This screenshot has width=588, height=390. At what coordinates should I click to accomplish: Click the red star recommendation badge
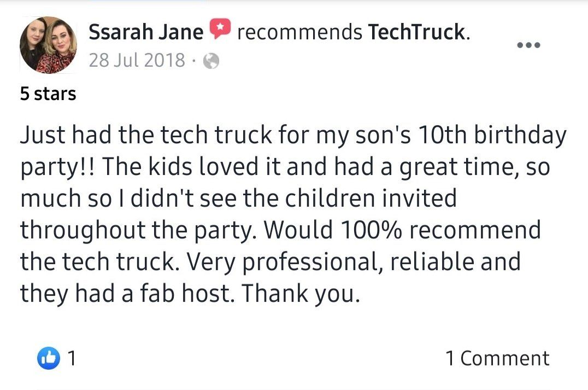(x=220, y=29)
